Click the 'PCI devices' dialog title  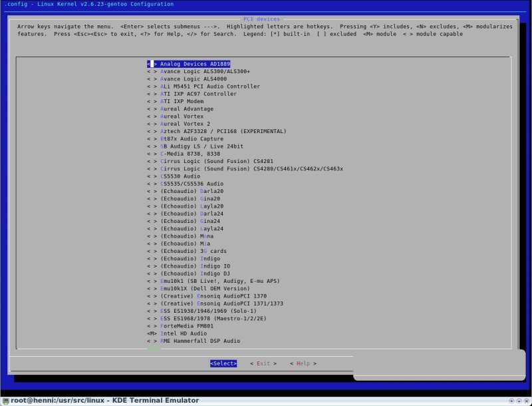coord(261,19)
